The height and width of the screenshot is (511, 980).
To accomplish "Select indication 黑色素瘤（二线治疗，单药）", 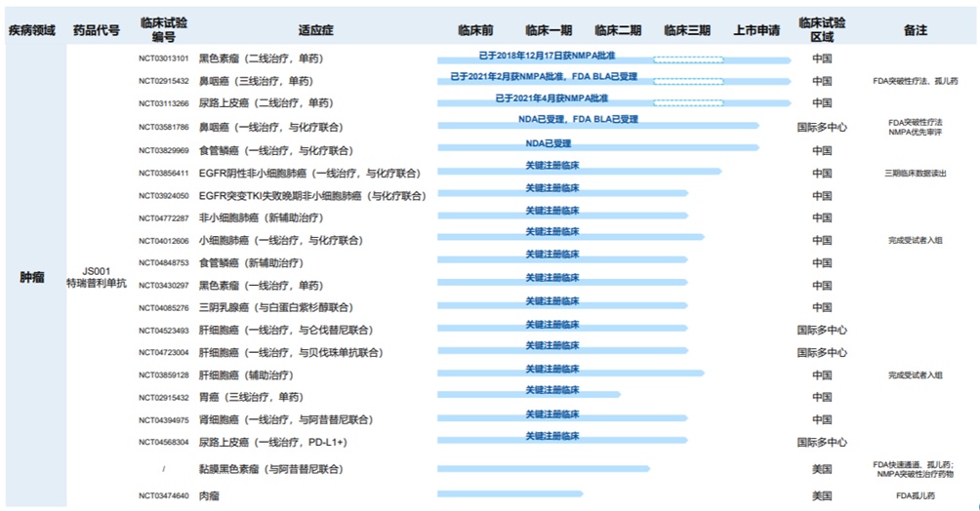I will [262, 59].
